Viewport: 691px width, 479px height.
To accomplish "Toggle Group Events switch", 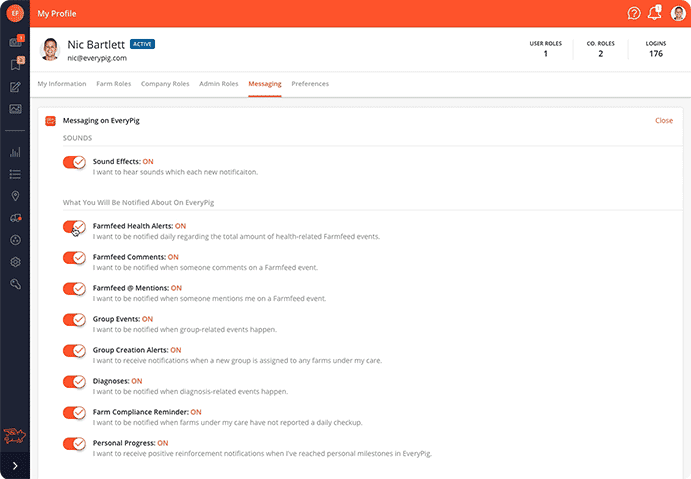I will point(74,319).
